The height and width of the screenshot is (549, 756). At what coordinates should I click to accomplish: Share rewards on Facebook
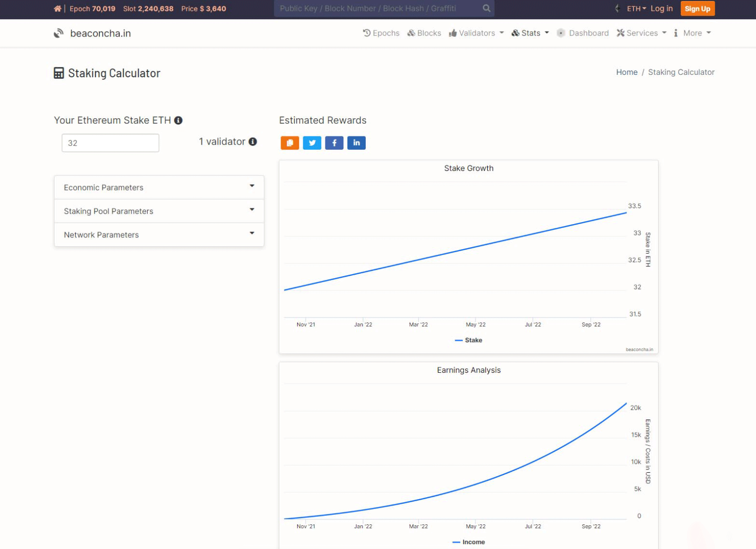334,143
